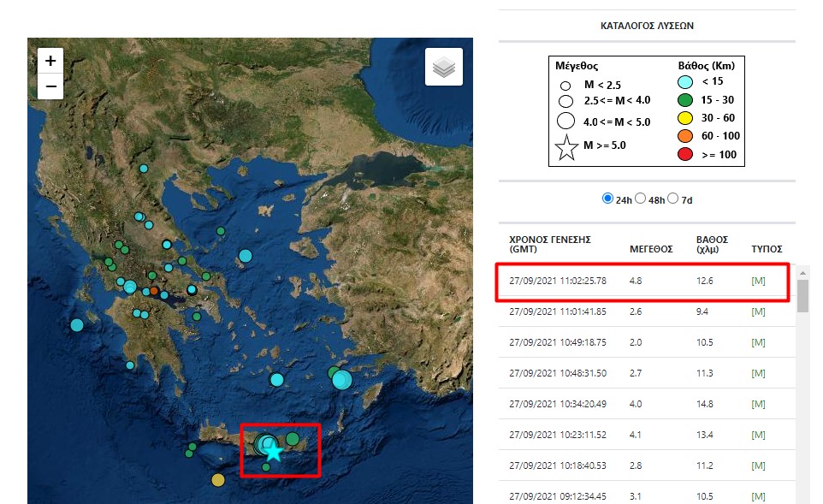Zoom out with the minus button
823x504 pixels.
(50, 86)
